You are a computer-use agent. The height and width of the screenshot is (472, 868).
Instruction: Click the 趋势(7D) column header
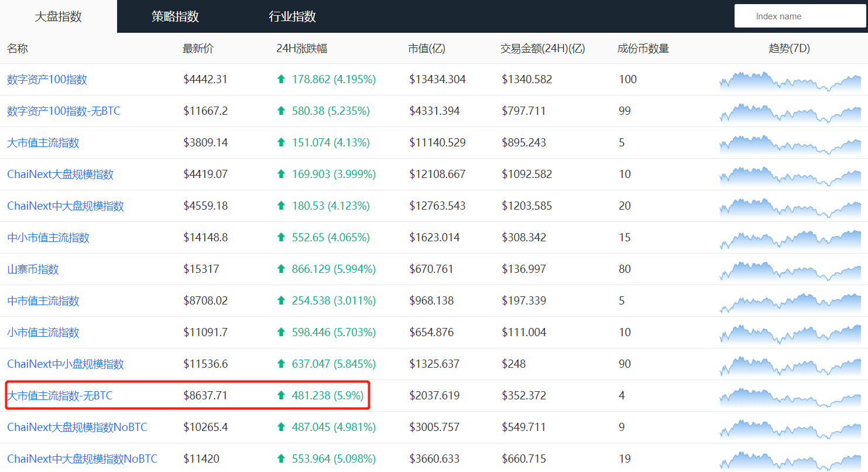(790, 49)
